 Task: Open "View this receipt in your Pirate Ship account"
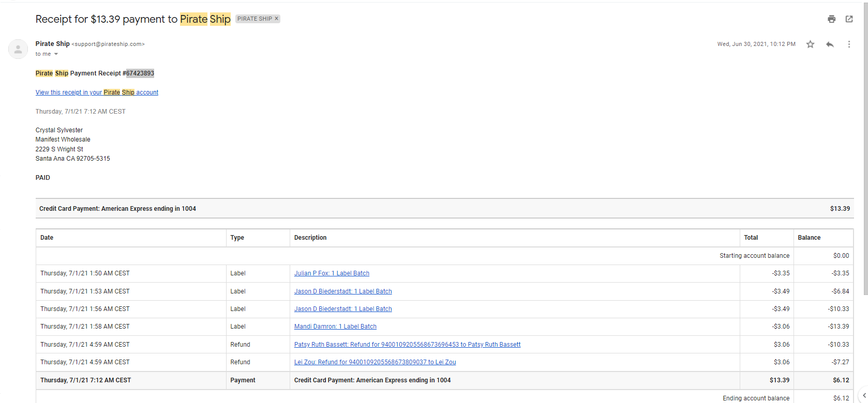pos(97,92)
